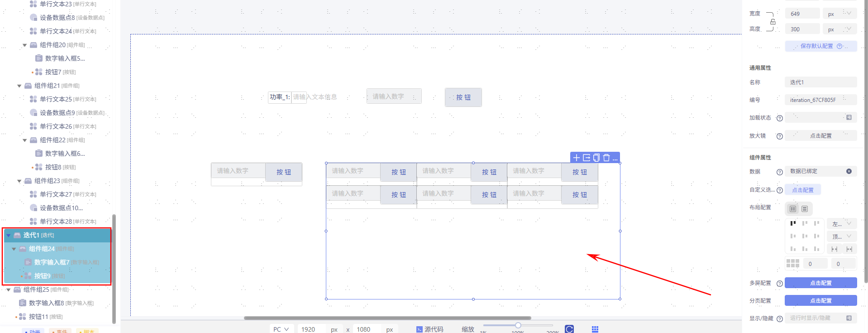868x333 pixels.
Task: Clear the bound data with the X icon
Action: coord(849,171)
